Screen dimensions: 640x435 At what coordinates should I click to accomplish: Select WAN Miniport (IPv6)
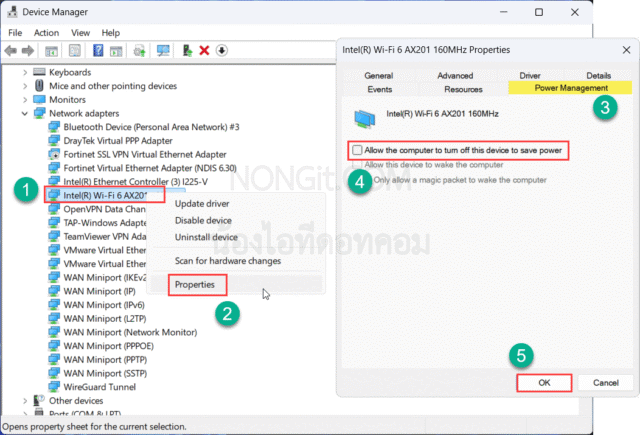coord(104,305)
